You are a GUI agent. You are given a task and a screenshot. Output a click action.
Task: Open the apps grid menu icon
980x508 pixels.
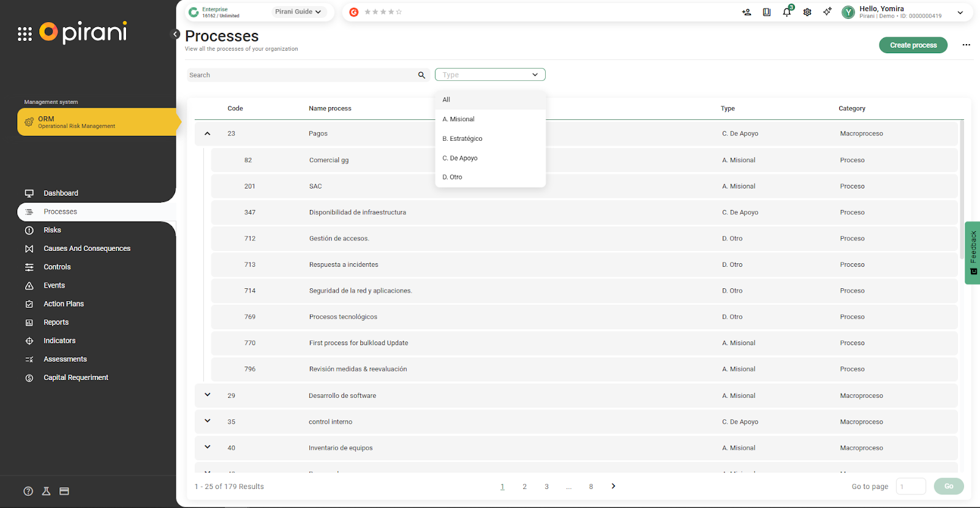point(24,34)
